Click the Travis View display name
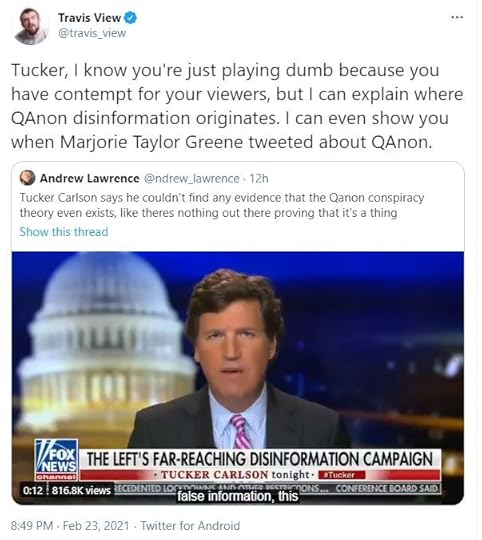Image resolution: width=482 pixels, height=540 pixels. tap(89, 18)
